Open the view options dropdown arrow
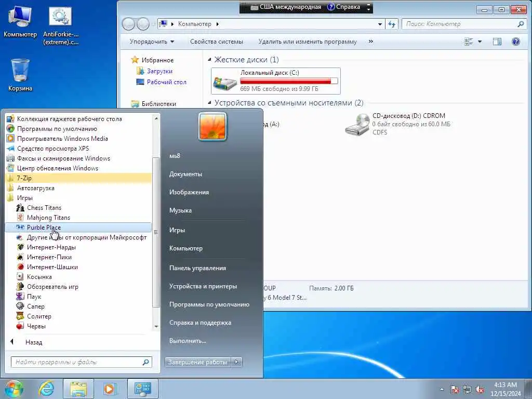532x399 pixels. [480, 42]
